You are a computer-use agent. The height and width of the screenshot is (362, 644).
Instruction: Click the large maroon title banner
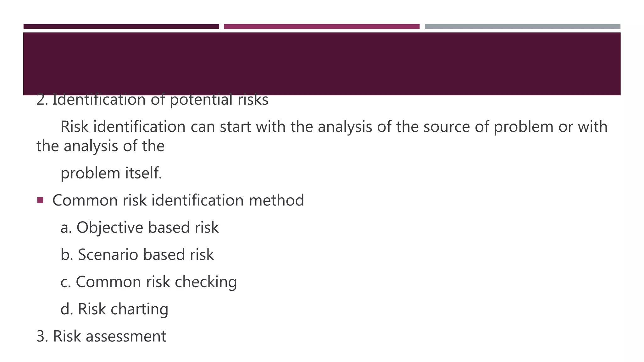pos(322,64)
